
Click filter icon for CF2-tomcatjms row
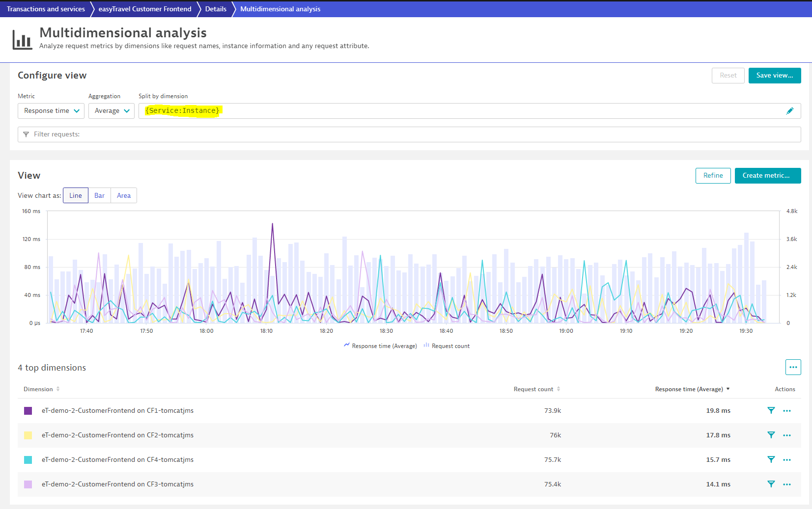(771, 435)
